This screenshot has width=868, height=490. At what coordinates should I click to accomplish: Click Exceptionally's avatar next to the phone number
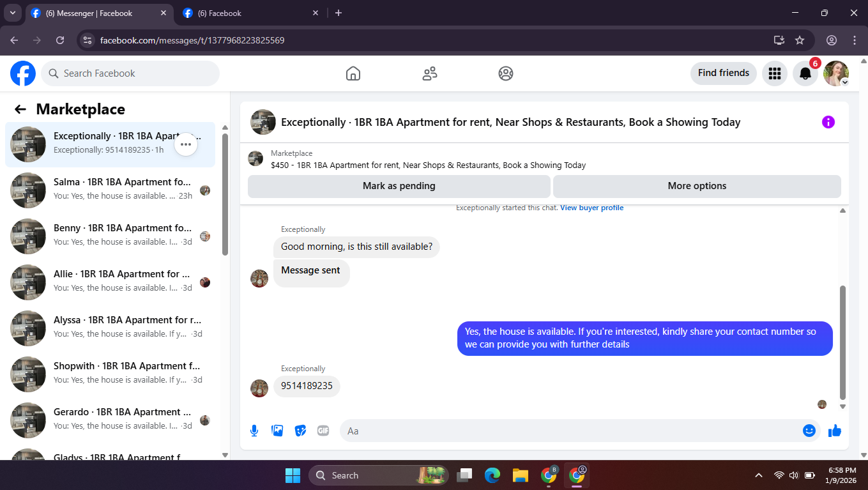click(x=259, y=388)
